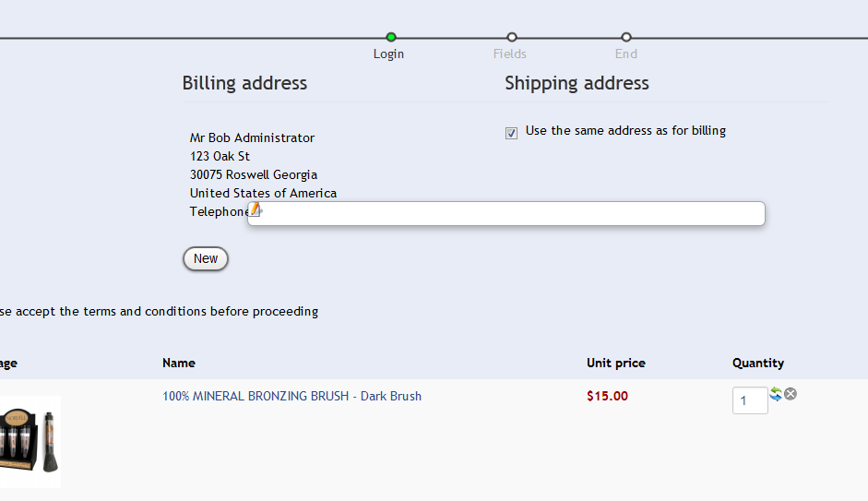Open the 100% Mineral Bronzing Brush link
The image size is (868, 501).
[291, 396]
